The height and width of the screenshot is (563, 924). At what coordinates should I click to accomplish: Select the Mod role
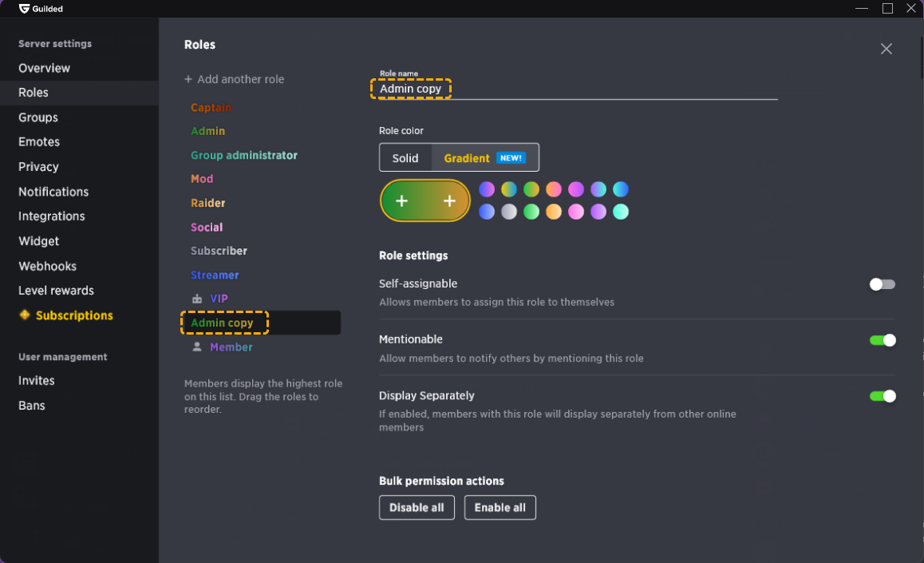tap(202, 179)
